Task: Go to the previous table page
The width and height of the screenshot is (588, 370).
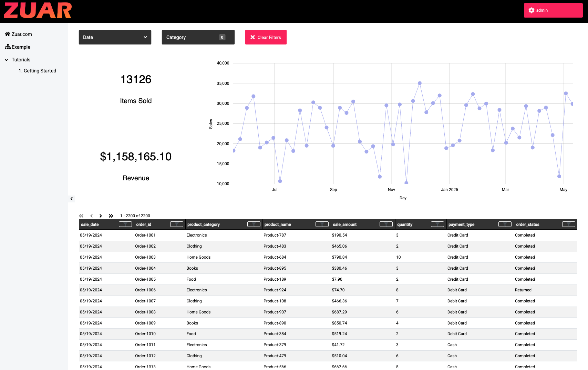Action: point(91,216)
